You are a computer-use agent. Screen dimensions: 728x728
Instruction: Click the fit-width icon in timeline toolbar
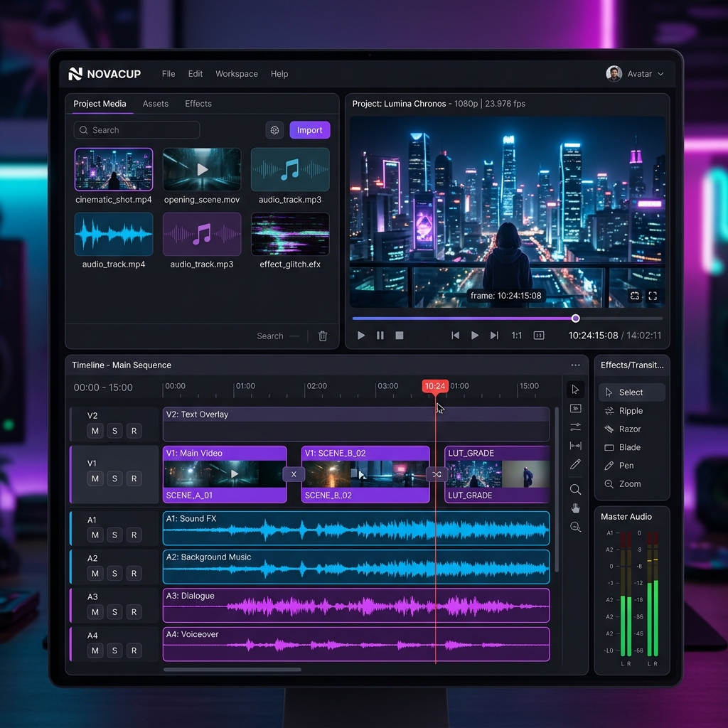click(575, 446)
